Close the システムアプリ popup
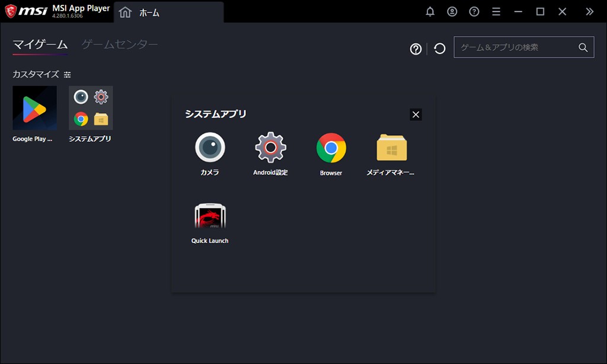The image size is (607, 364). (x=416, y=115)
